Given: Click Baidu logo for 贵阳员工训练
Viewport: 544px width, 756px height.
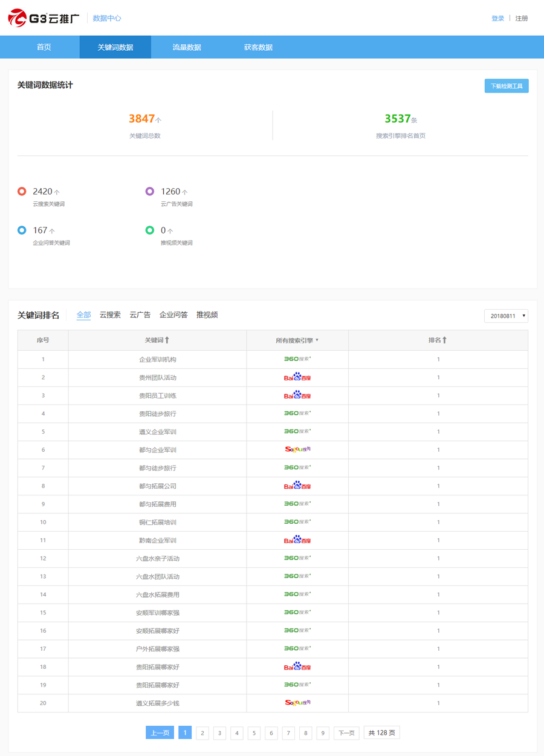Looking at the screenshot, I should [x=297, y=395].
